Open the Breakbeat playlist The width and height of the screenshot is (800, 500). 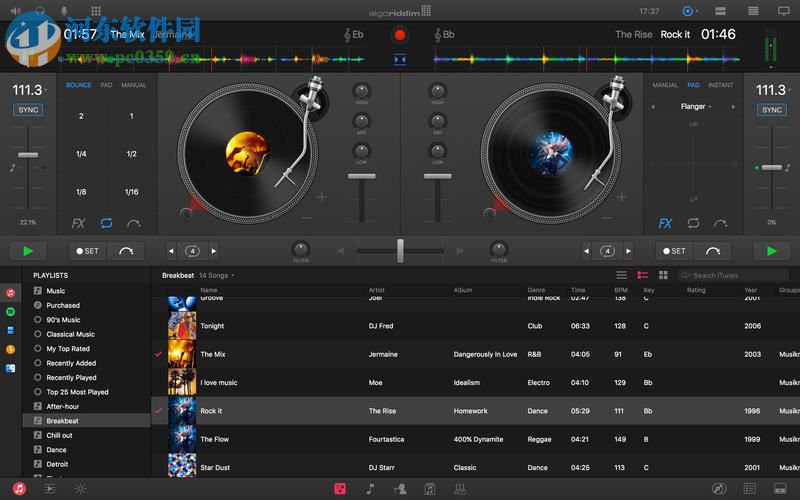point(86,421)
